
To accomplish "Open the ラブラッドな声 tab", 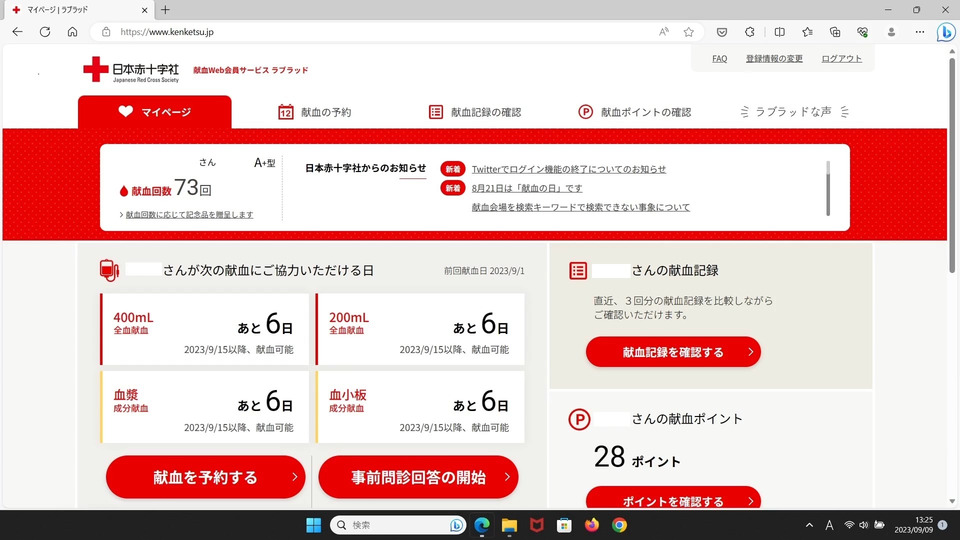I will pos(793,111).
